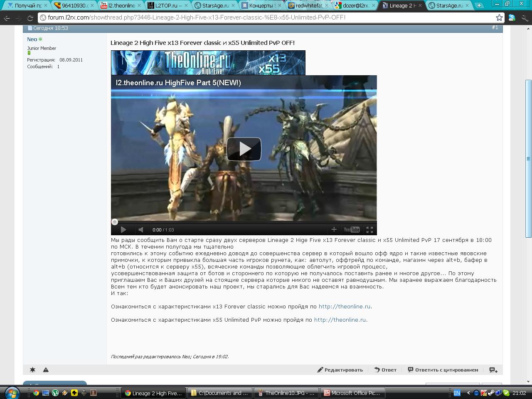532x399 pixels.
Task: Reload the current forum page
Action: coord(30,18)
